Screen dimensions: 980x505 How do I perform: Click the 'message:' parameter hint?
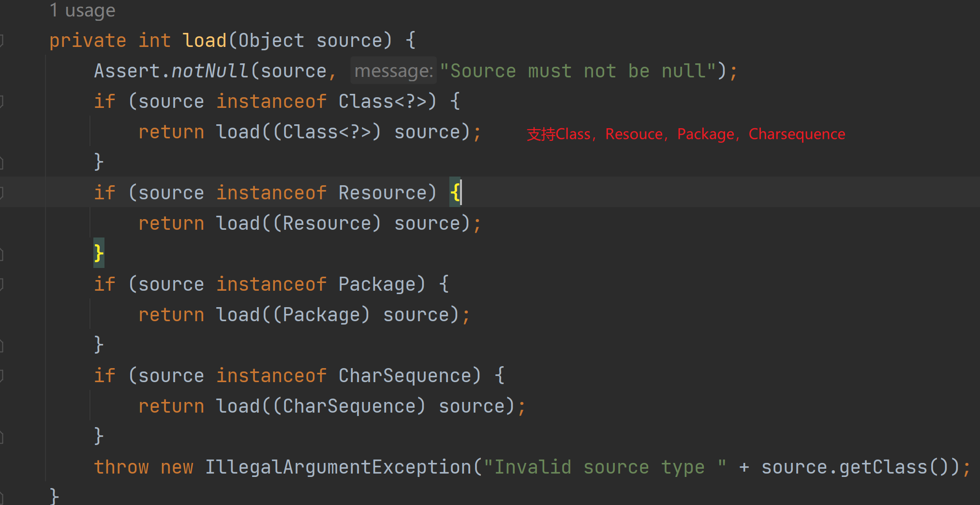394,71
